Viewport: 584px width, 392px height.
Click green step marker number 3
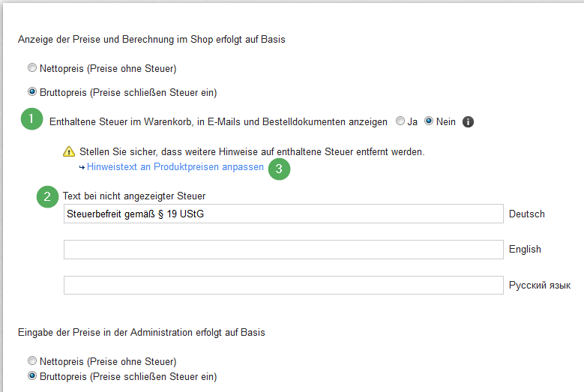[279, 169]
